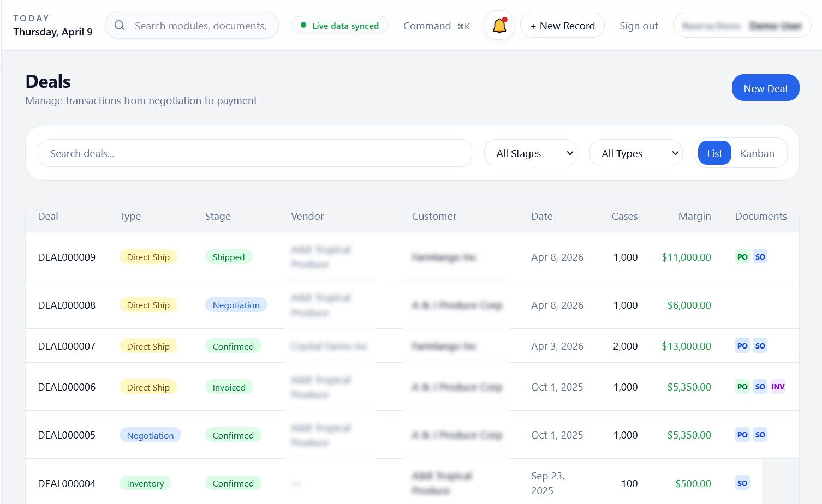Expand the All Stages dropdown
Image resolution: width=822 pixels, height=504 pixels.
click(x=530, y=153)
